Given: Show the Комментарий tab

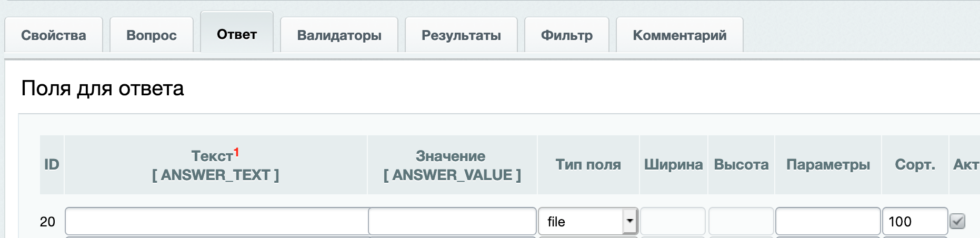Looking at the screenshot, I should pos(679,35).
